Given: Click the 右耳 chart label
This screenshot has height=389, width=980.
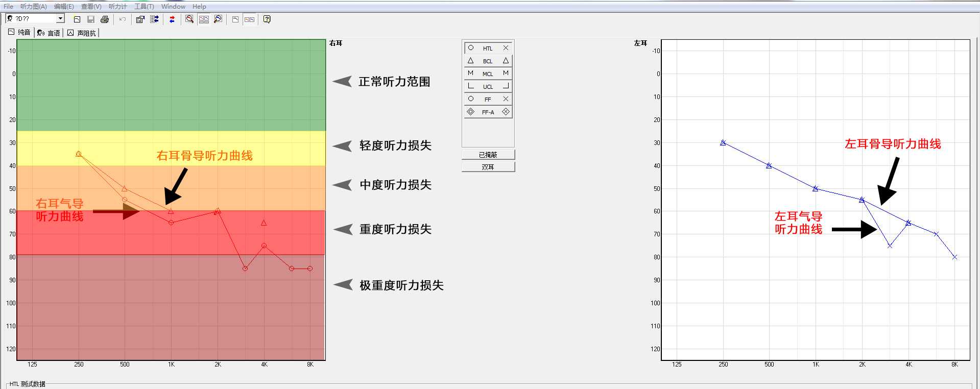Looking at the screenshot, I should [x=336, y=43].
